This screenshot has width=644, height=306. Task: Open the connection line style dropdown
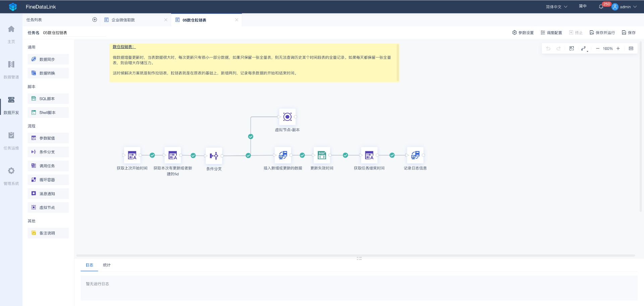click(584, 49)
